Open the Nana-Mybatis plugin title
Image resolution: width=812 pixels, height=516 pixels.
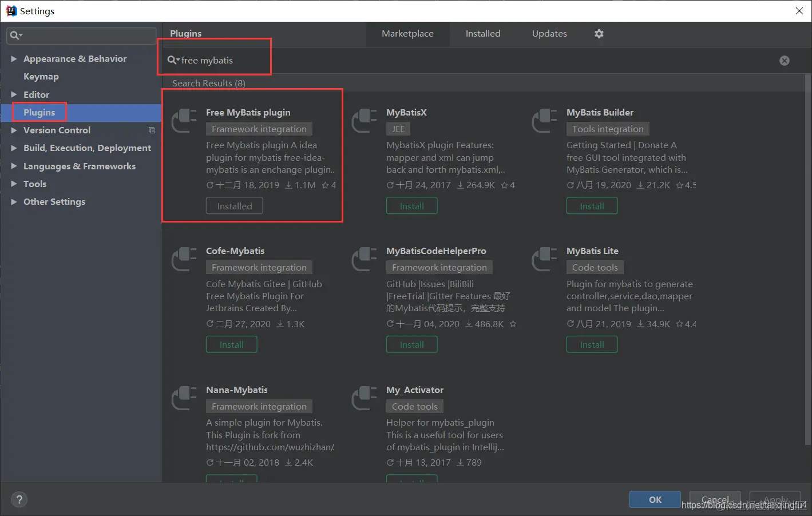pyautogui.click(x=237, y=390)
